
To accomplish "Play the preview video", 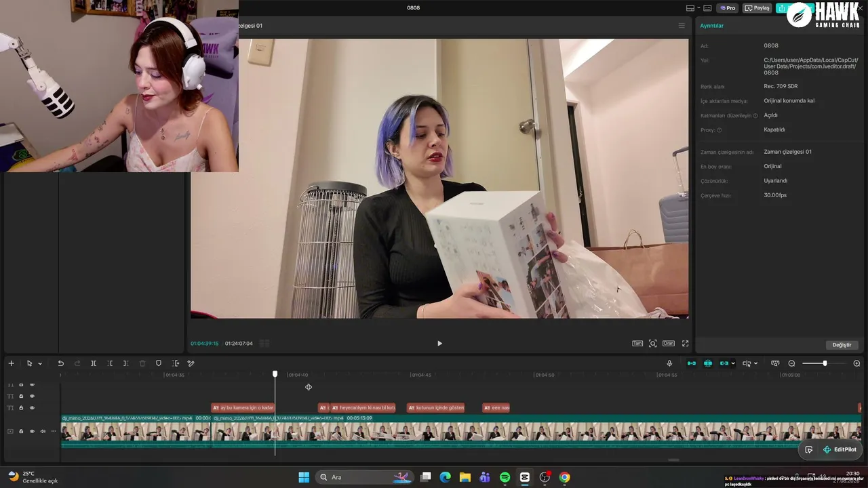I will (x=439, y=344).
